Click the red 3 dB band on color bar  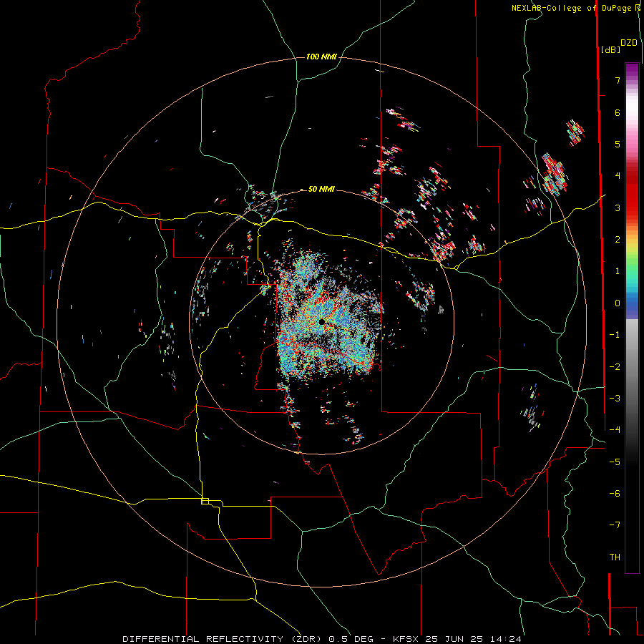point(632,208)
